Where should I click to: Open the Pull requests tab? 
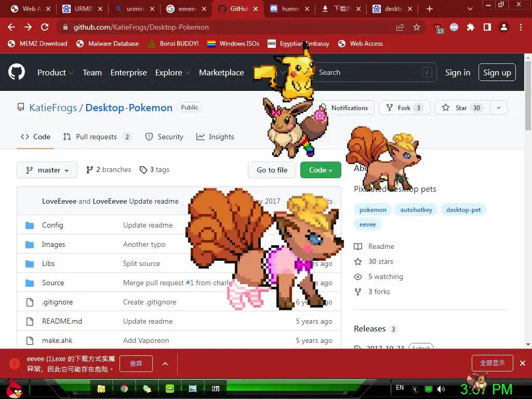coord(97,137)
